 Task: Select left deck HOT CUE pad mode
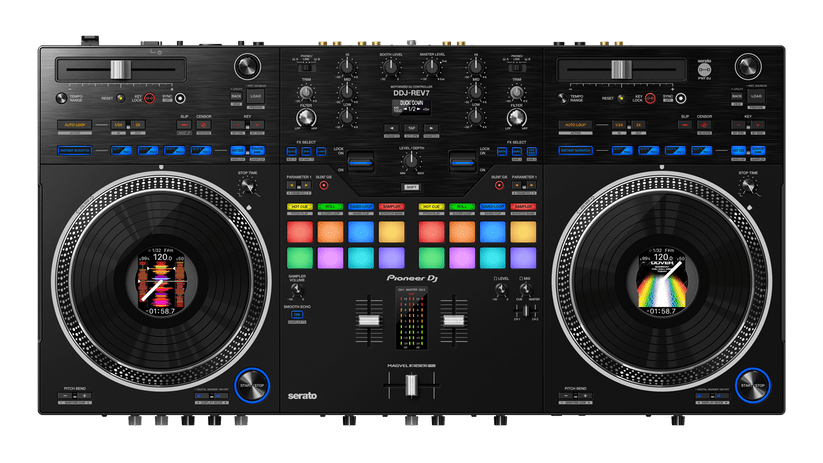point(300,207)
